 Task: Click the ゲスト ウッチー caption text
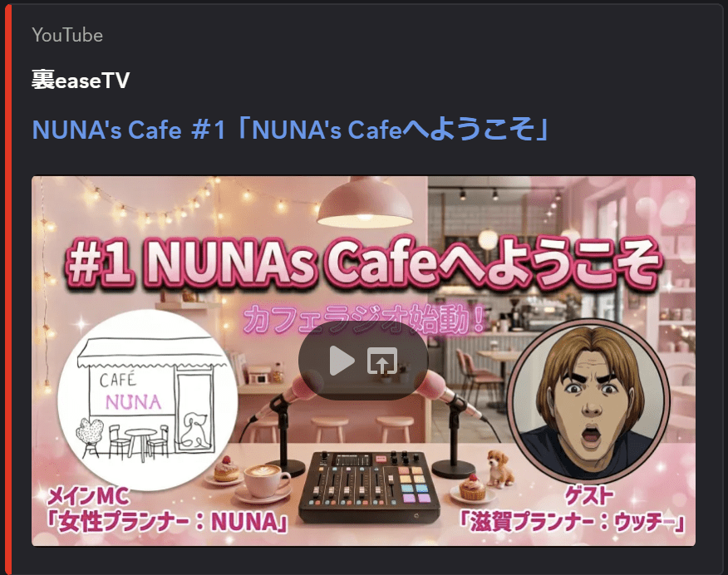[x=572, y=509]
